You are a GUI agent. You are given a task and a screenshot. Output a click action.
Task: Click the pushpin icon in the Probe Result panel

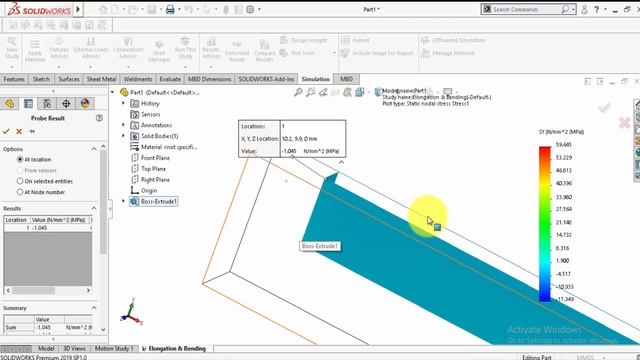(x=31, y=131)
